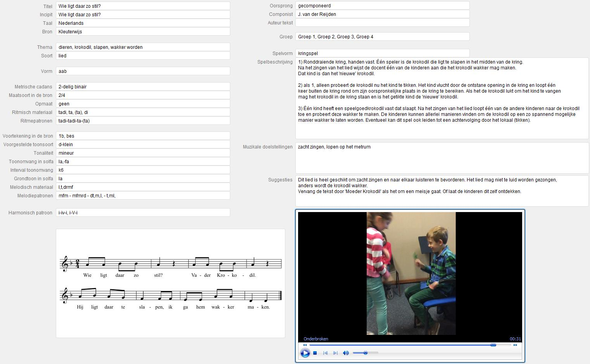Skip to next track in player
The height and width of the screenshot is (364, 590).
point(335,353)
